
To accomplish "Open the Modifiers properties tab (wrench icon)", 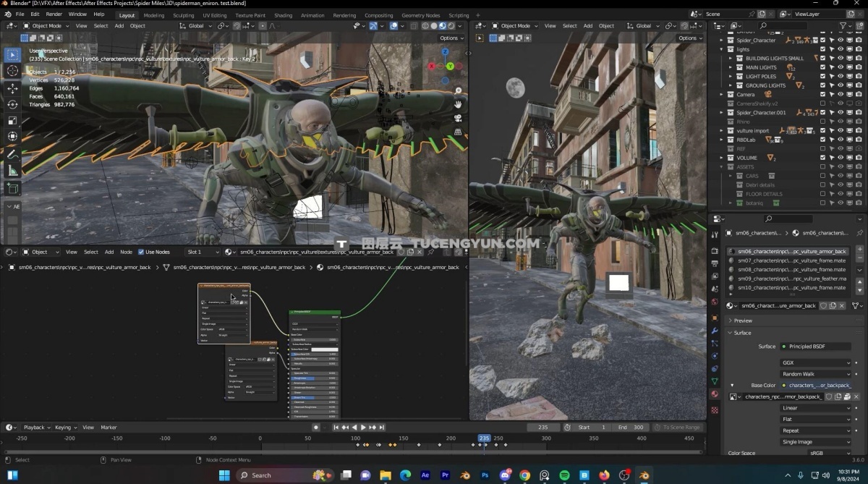I will (715, 331).
